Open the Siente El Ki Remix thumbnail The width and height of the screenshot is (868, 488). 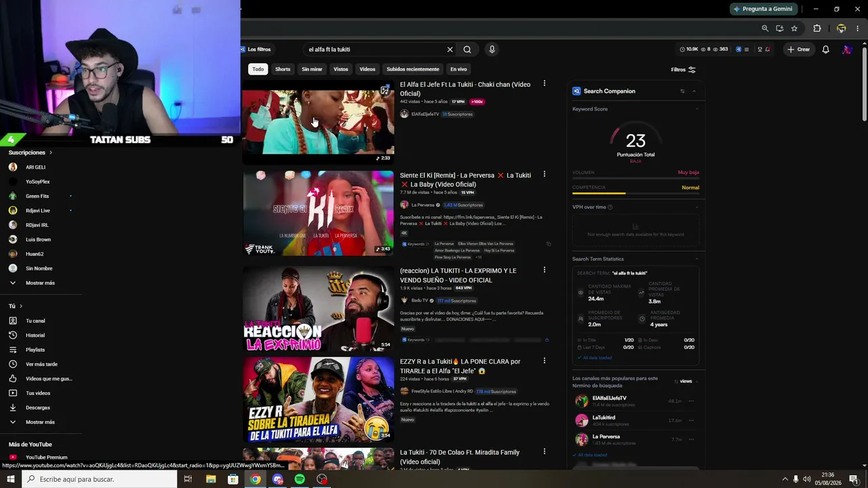[318, 213]
